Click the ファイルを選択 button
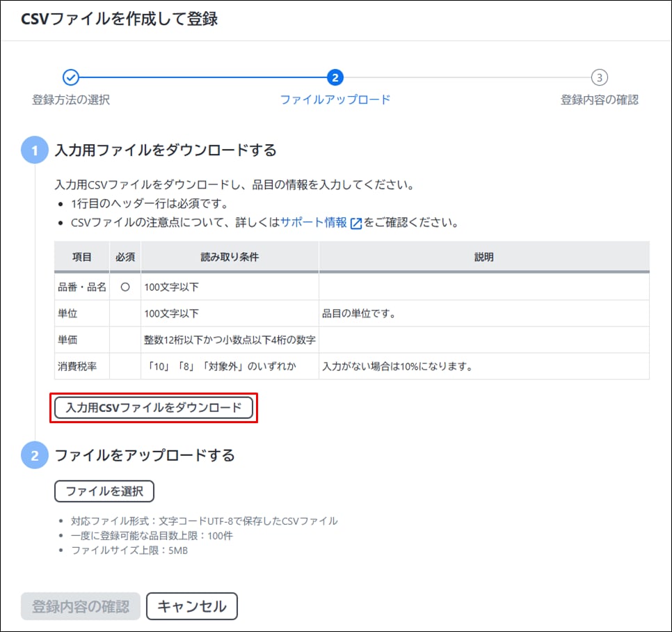Image resolution: width=672 pixels, height=632 pixels. (104, 491)
